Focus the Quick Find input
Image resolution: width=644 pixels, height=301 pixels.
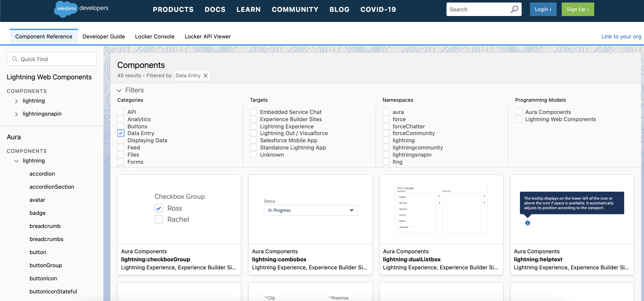click(51, 59)
